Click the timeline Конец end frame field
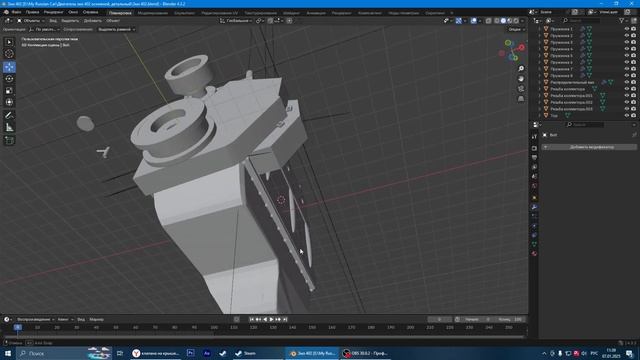Screen dimensions: 640x360 [x=509, y=319]
